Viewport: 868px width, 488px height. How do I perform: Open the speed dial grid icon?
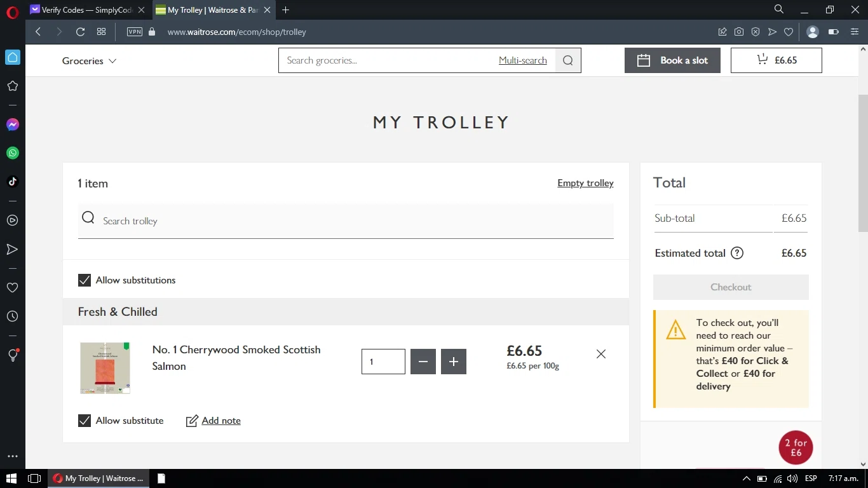click(x=101, y=32)
